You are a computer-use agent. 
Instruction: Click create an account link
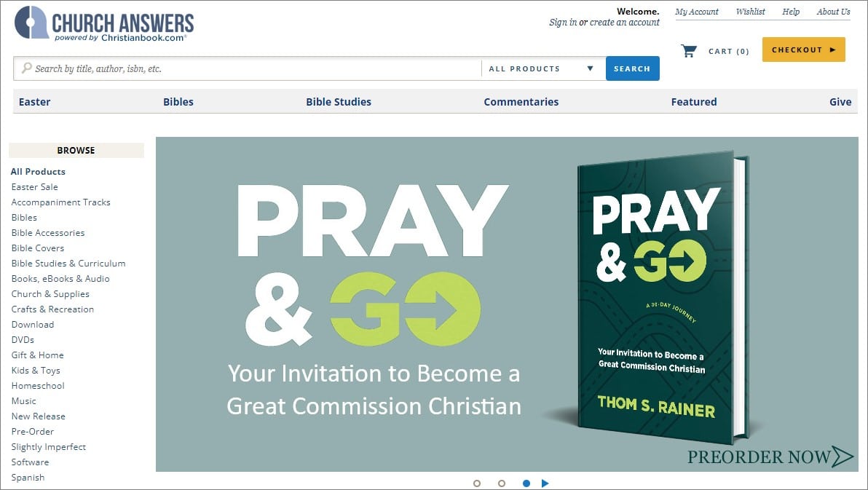click(625, 23)
